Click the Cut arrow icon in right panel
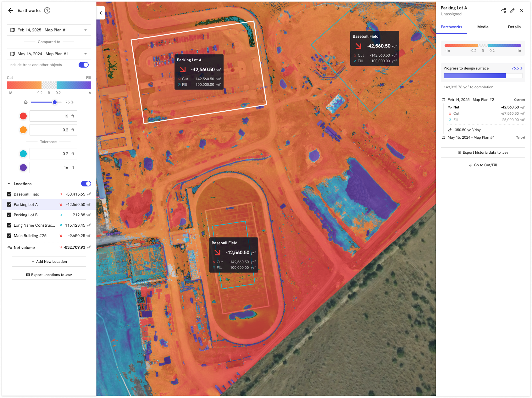 [x=450, y=113]
